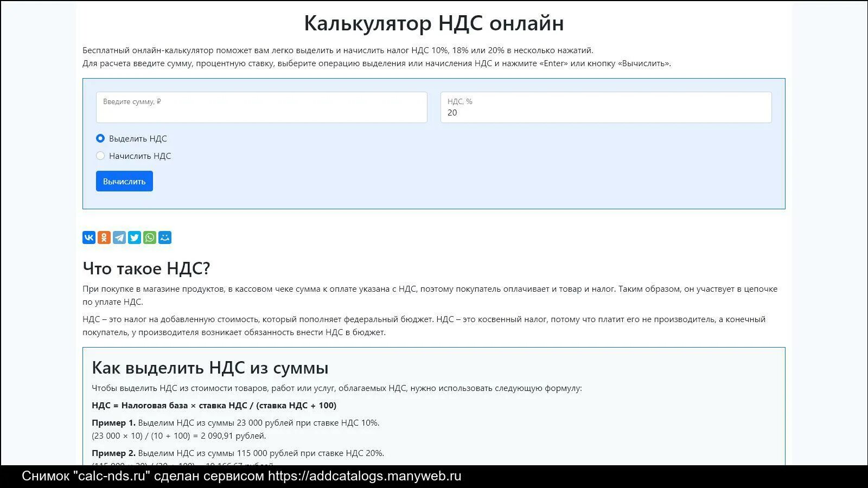Share the page via the WhatsApp icon
Screen dimensions: 868x488
[x=149, y=237]
